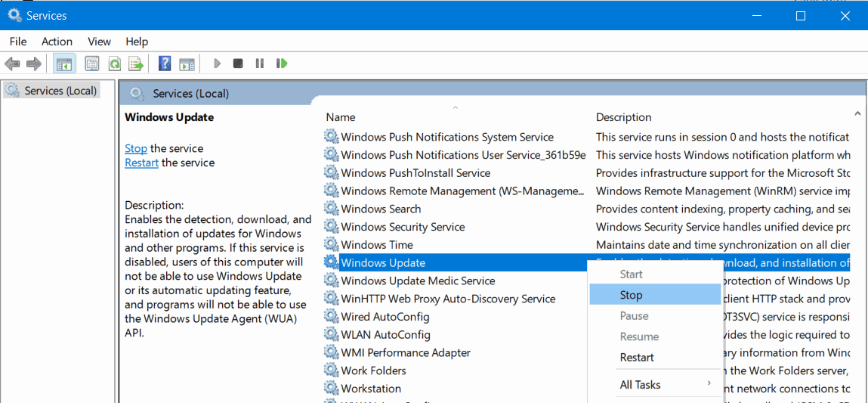Screen dimensions: 868x403
Task: Click Windows Time description about date synchronization
Action: click(723, 244)
